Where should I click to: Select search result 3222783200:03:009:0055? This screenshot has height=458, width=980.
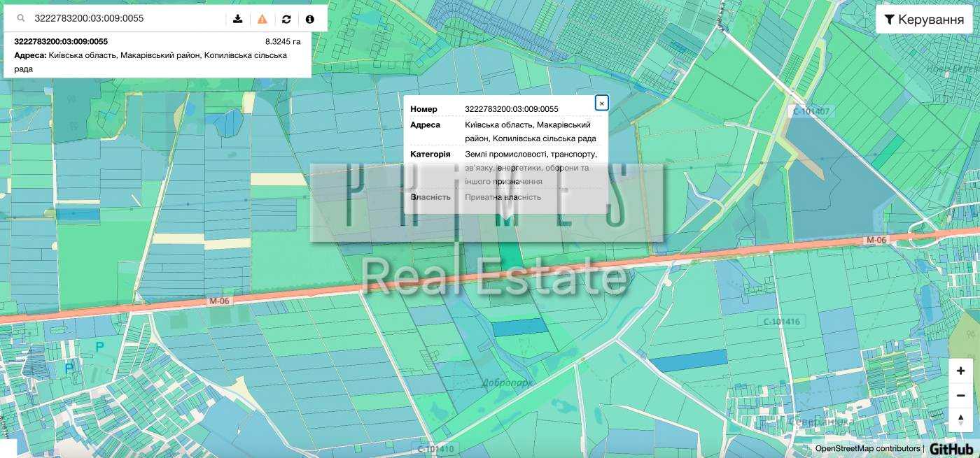[157, 55]
